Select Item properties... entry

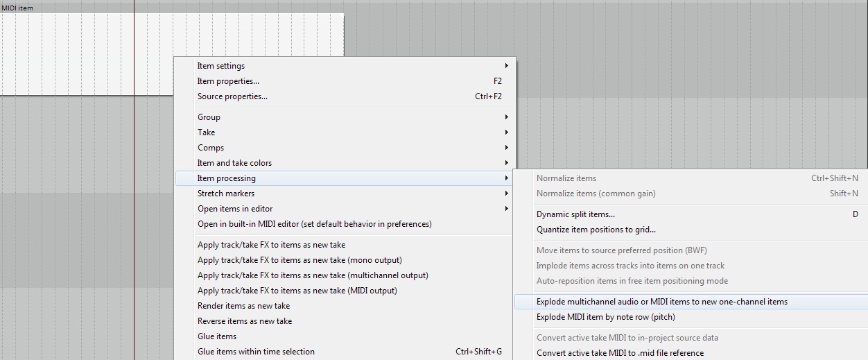(x=345, y=81)
